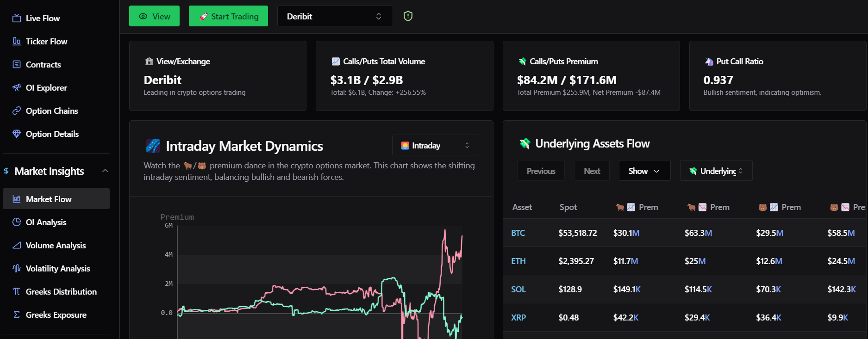Collapse the Market Insights section
The width and height of the screenshot is (868, 339).
(105, 171)
